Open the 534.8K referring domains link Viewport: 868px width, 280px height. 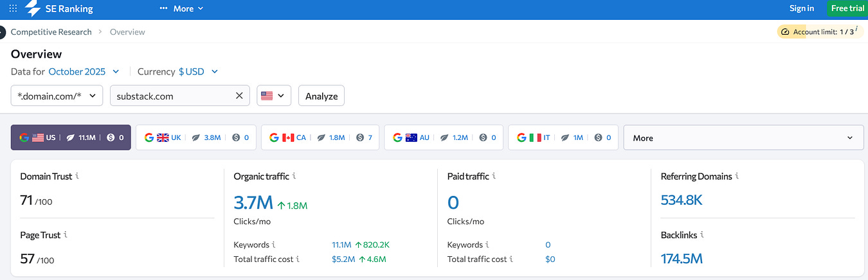pos(682,200)
